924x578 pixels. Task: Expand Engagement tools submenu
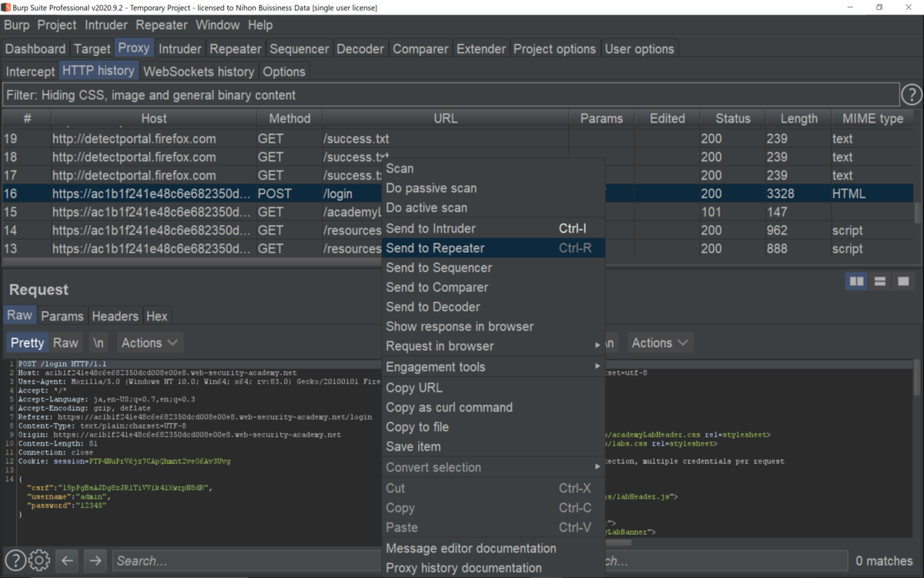(x=494, y=367)
